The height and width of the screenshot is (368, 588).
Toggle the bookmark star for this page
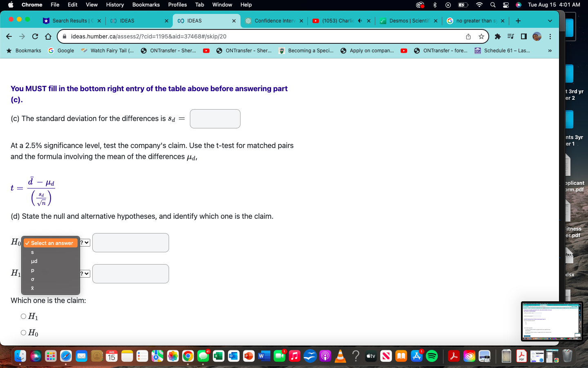coord(481,36)
